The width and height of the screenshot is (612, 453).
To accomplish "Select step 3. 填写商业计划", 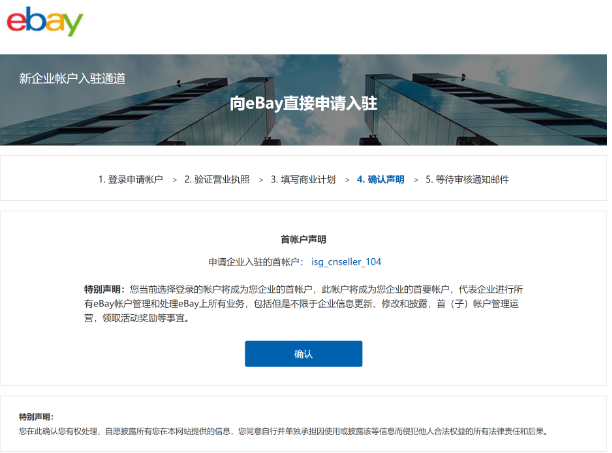I will (x=303, y=179).
